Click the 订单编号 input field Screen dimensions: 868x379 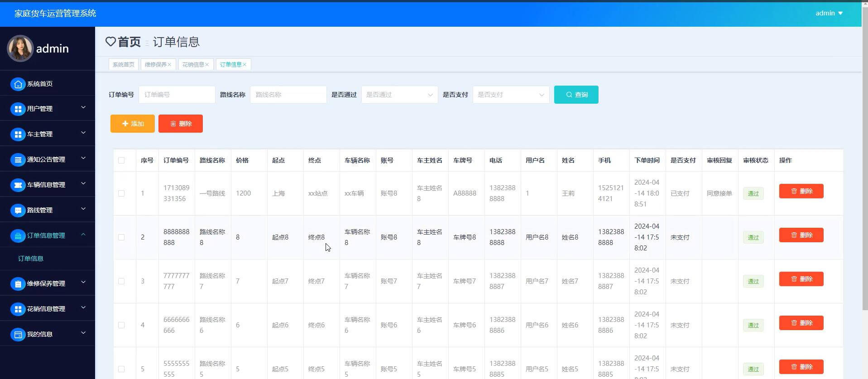click(x=177, y=95)
